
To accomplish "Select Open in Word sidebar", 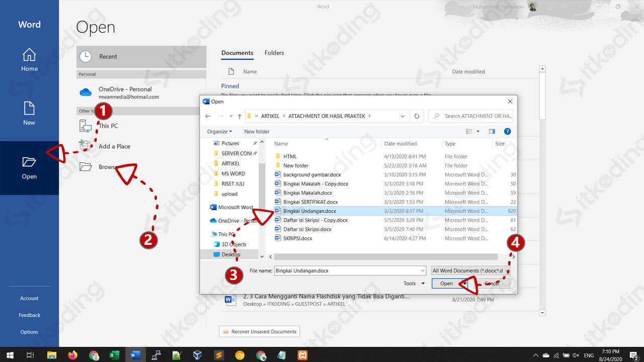I will click(29, 168).
